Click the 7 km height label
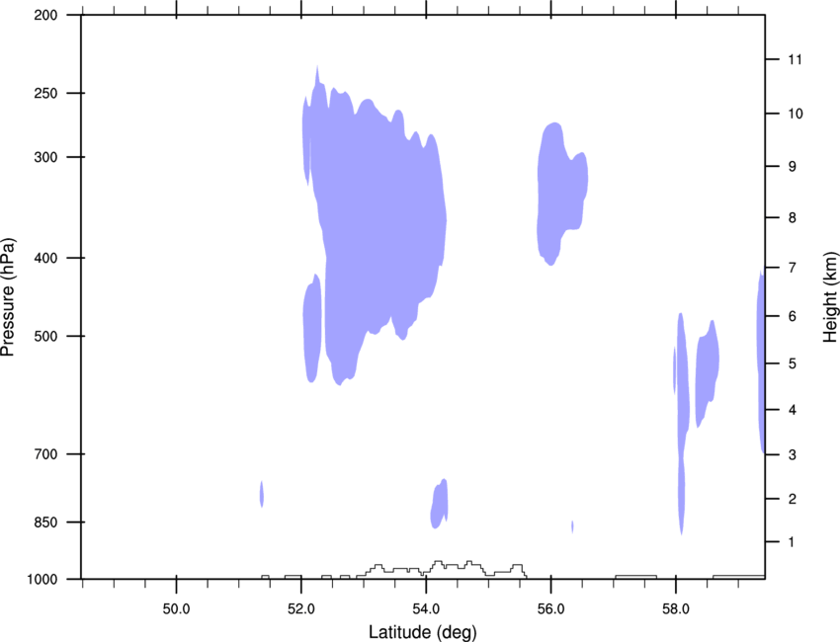The image size is (840, 642). pyautogui.click(x=793, y=268)
